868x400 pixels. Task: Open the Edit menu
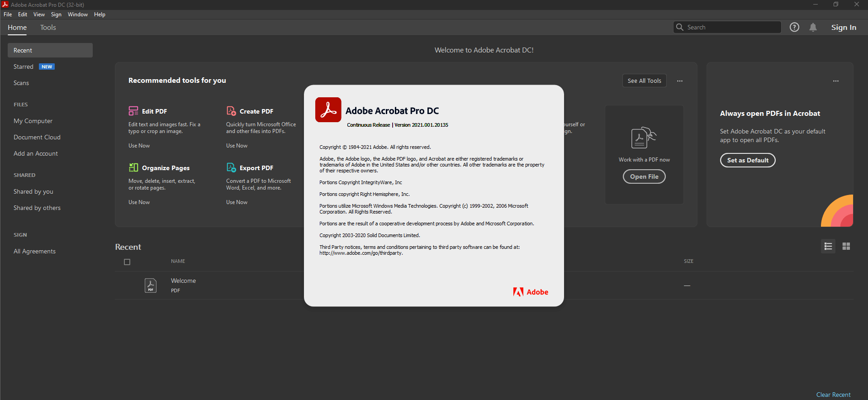click(x=23, y=14)
